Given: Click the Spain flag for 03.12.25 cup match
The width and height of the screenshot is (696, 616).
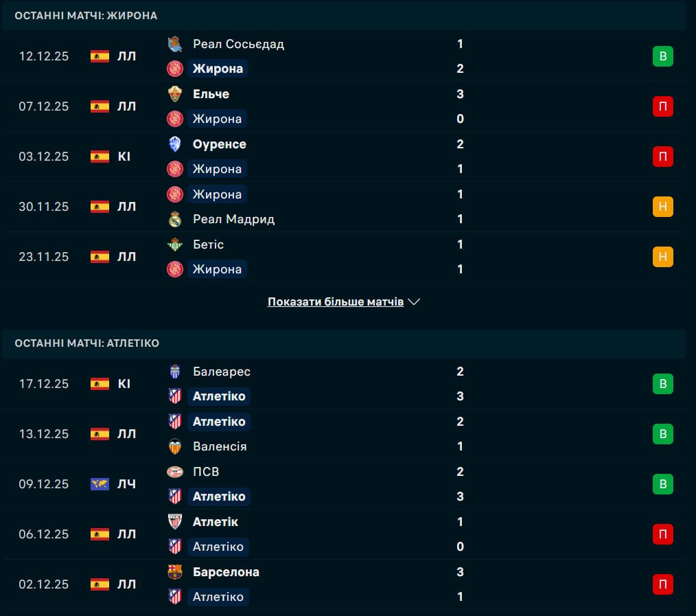Looking at the screenshot, I should [x=100, y=157].
